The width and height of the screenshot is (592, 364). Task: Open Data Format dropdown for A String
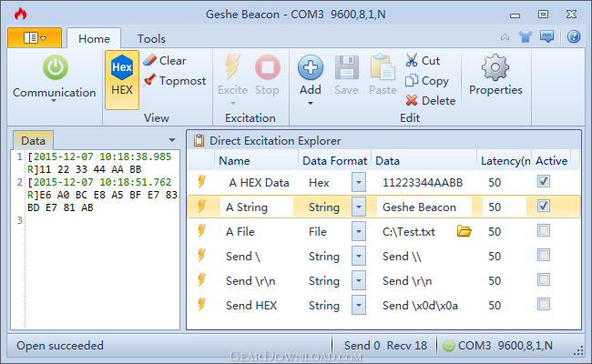359,207
